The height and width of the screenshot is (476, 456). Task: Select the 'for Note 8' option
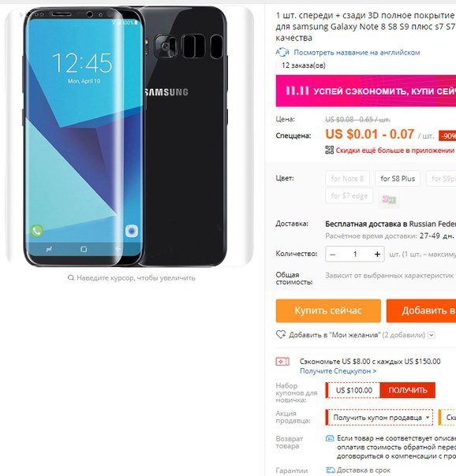[347, 178]
